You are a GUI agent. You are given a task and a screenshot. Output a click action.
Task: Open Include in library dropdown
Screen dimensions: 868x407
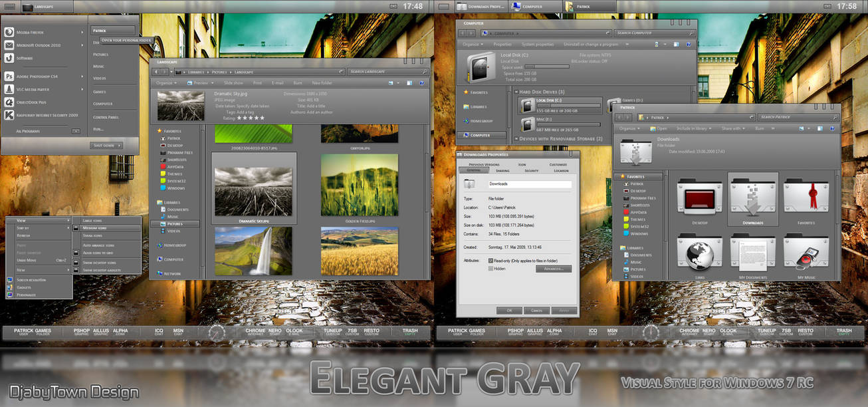(x=695, y=128)
